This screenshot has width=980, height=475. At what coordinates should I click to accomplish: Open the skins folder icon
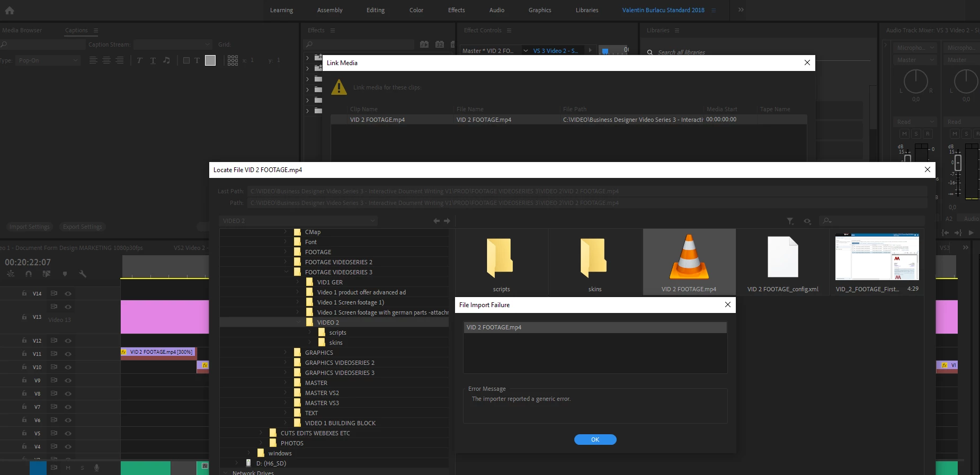click(x=594, y=257)
